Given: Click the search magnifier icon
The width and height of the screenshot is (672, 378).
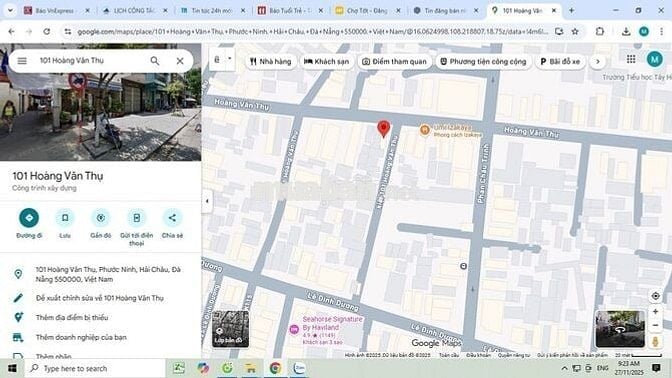Looking at the screenshot, I should point(155,61).
